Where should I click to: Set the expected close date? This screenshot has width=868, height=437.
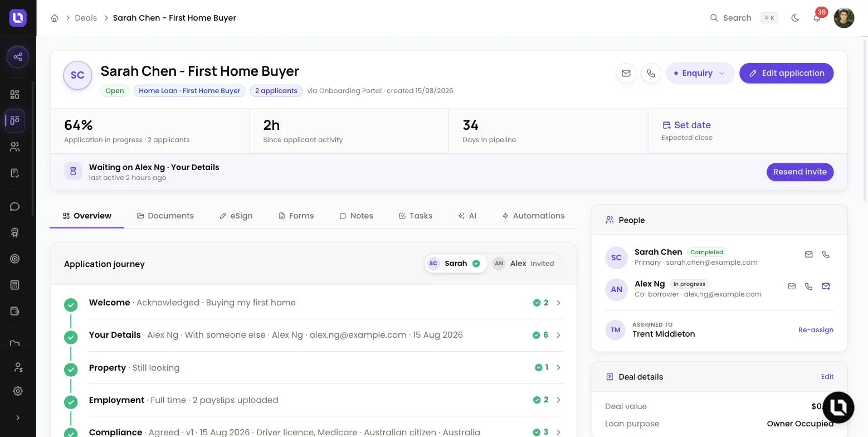(686, 125)
